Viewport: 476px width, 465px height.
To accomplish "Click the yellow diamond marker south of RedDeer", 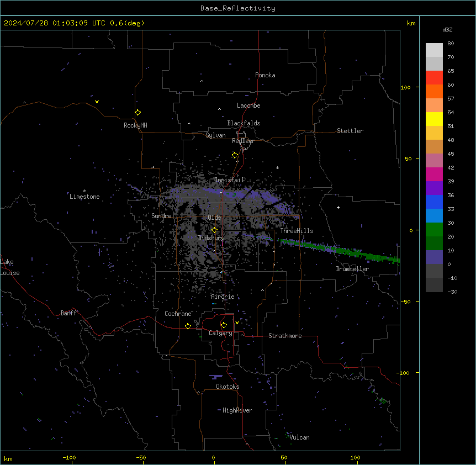I will 235,155.
